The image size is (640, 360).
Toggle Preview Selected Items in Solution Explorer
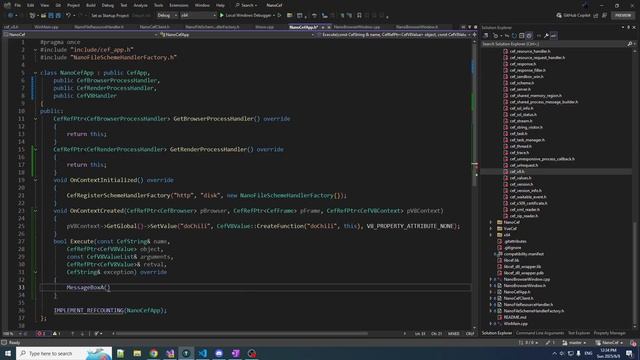[x=553, y=36]
